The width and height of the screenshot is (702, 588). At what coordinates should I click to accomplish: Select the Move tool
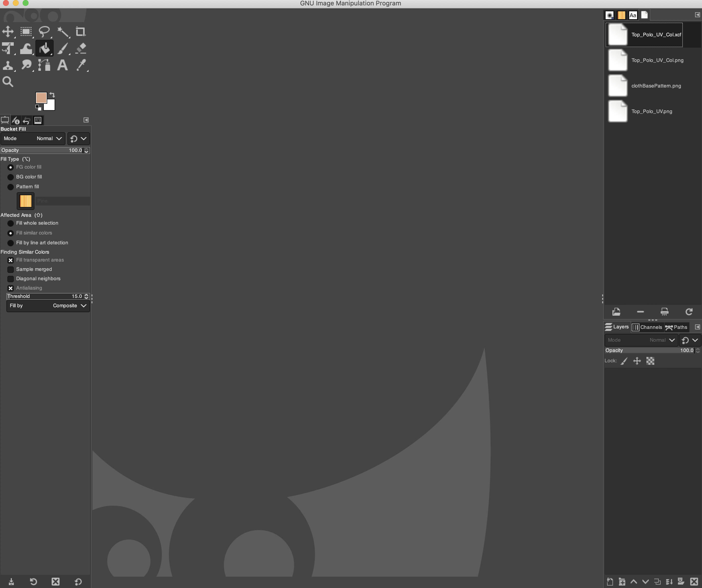coord(8,32)
